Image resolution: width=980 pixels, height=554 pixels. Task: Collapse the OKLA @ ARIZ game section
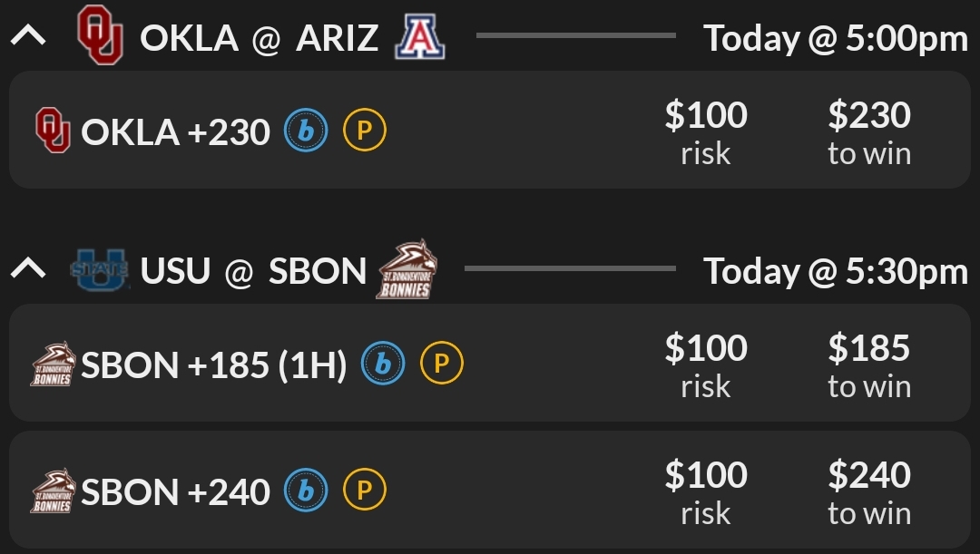tap(28, 37)
